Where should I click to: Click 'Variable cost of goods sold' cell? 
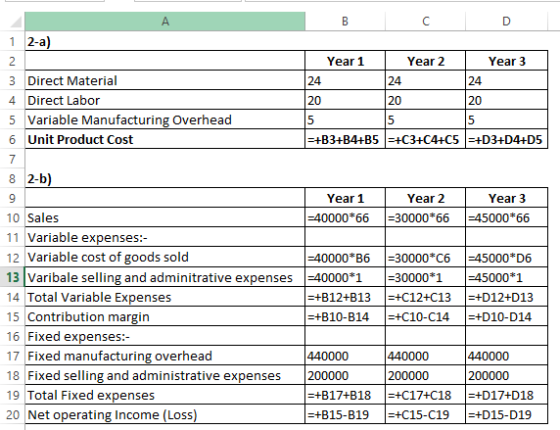[x=165, y=257]
